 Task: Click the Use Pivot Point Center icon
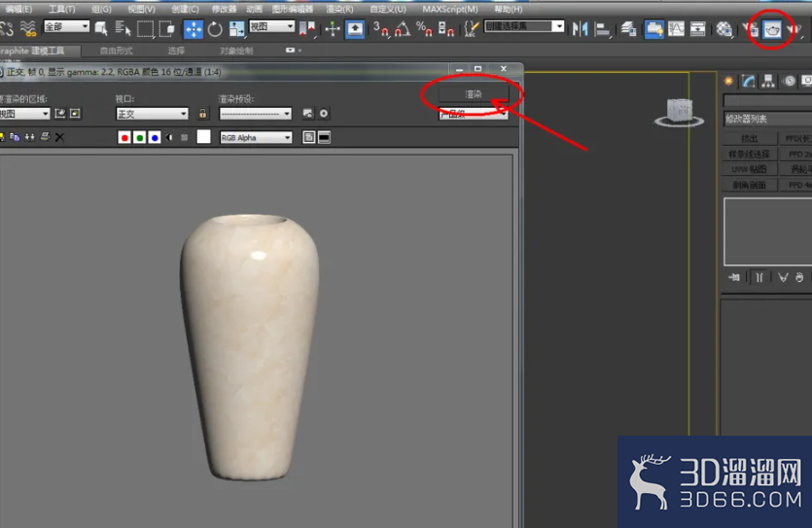click(307, 29)
